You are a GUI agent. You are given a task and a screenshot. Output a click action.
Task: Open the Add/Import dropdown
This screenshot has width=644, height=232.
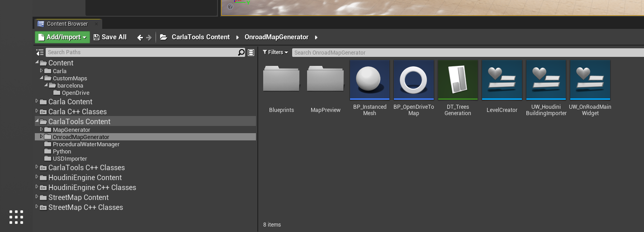click(x=62, y=37)
